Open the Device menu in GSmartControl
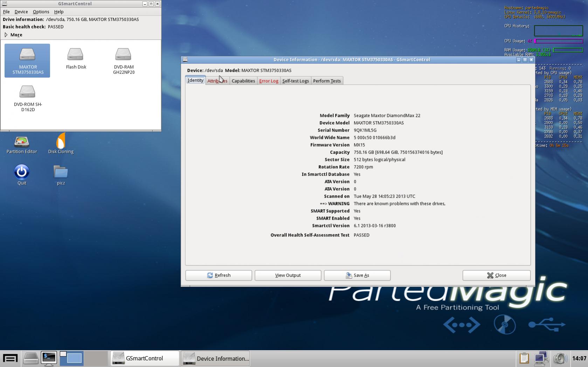The height and width of the screenshot is (367, 588). (x=21, y=12)
